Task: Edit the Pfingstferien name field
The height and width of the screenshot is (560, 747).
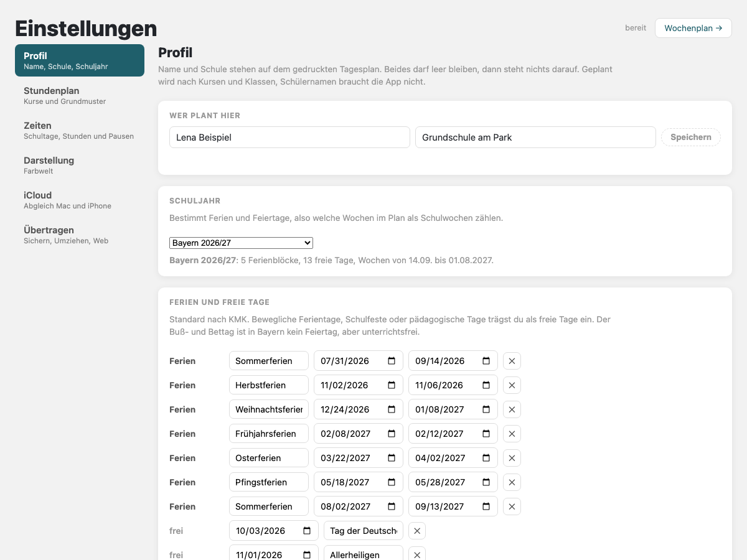Action: coord(269,482)
